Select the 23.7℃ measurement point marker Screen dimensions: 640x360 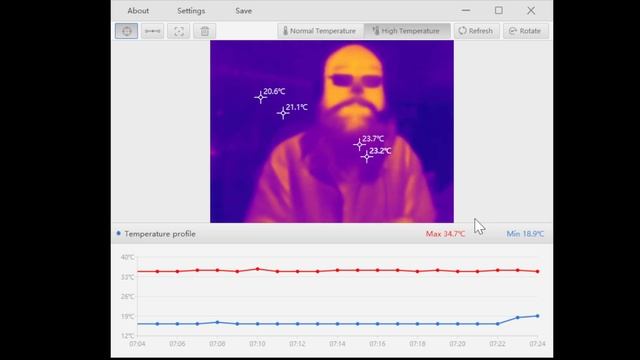click(359, 144)
